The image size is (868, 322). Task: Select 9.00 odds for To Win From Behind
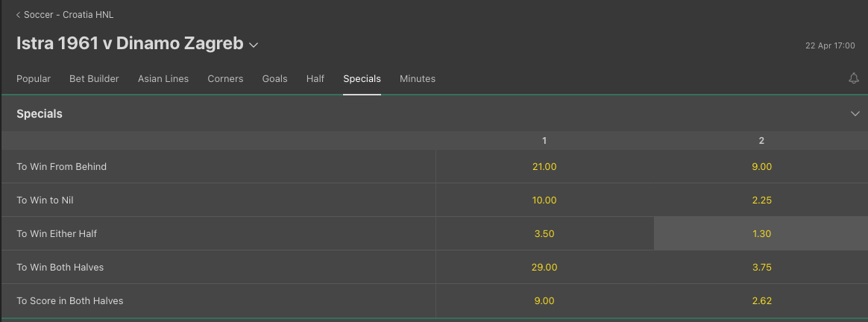[x=761, y=166]
